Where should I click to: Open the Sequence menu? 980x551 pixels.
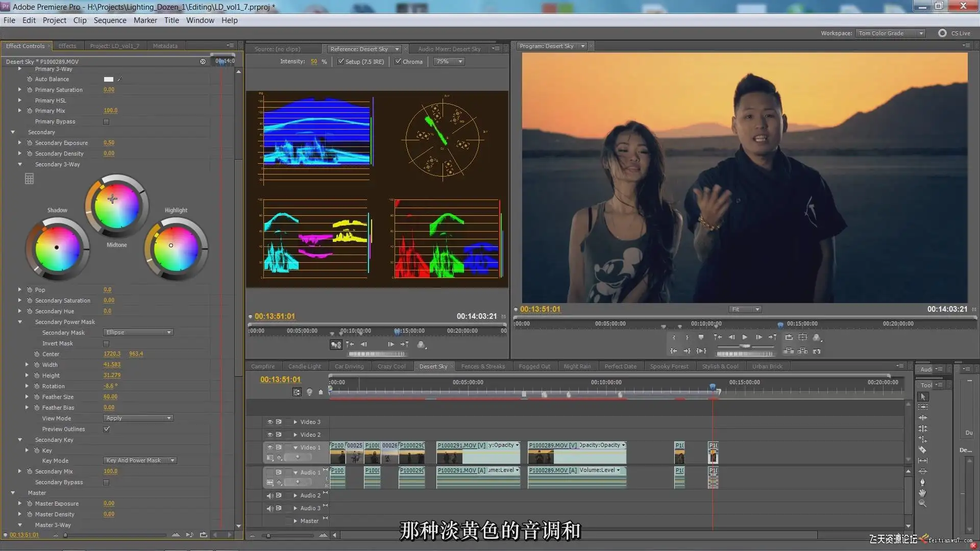pyautogui.click(x=110, y=20)
